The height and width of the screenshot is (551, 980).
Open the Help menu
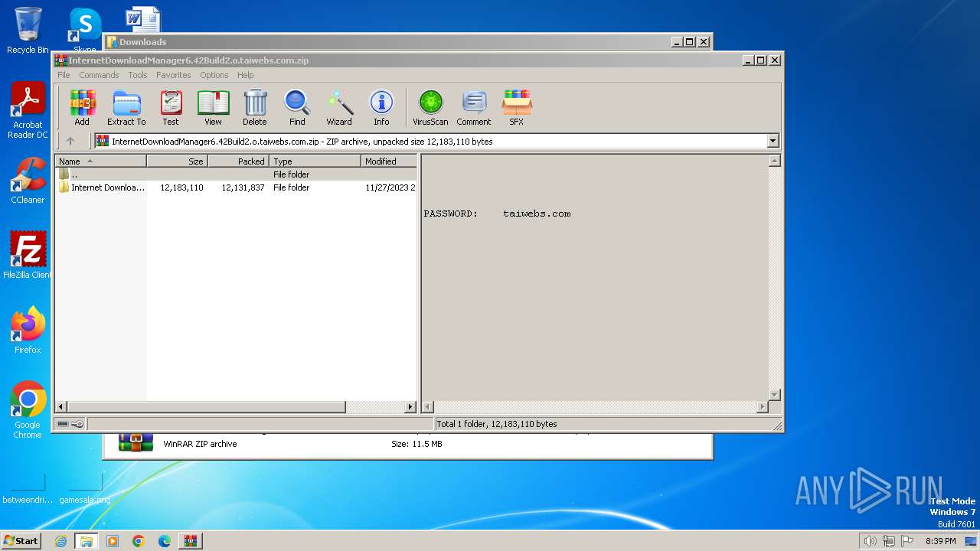(245, 75)
